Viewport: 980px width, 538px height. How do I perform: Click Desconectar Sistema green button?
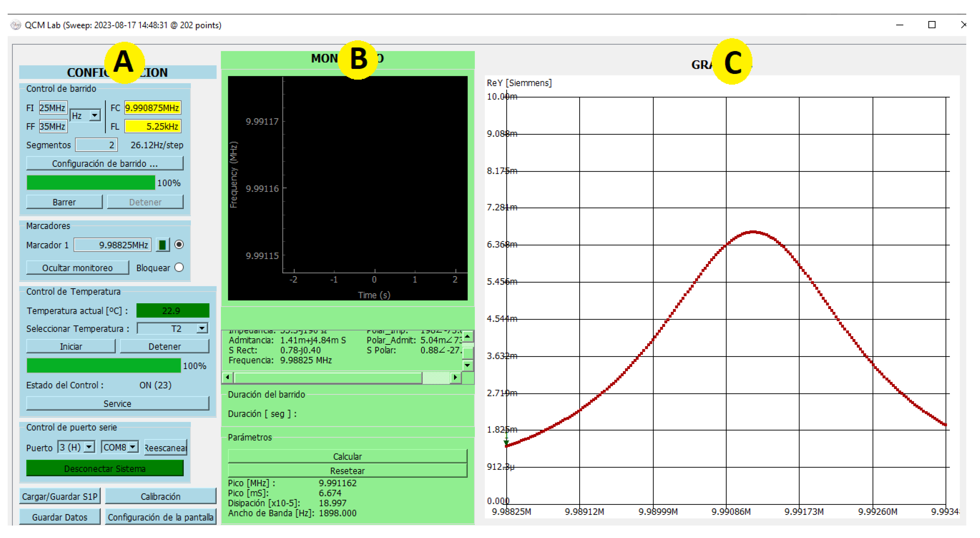[x=105, y=468]
